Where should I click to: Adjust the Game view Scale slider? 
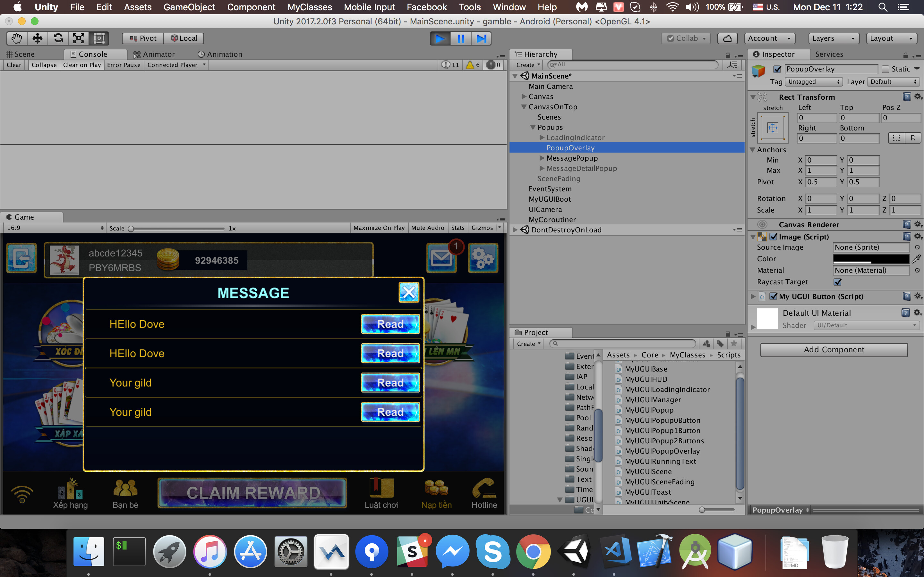click(x=131, y=228)
